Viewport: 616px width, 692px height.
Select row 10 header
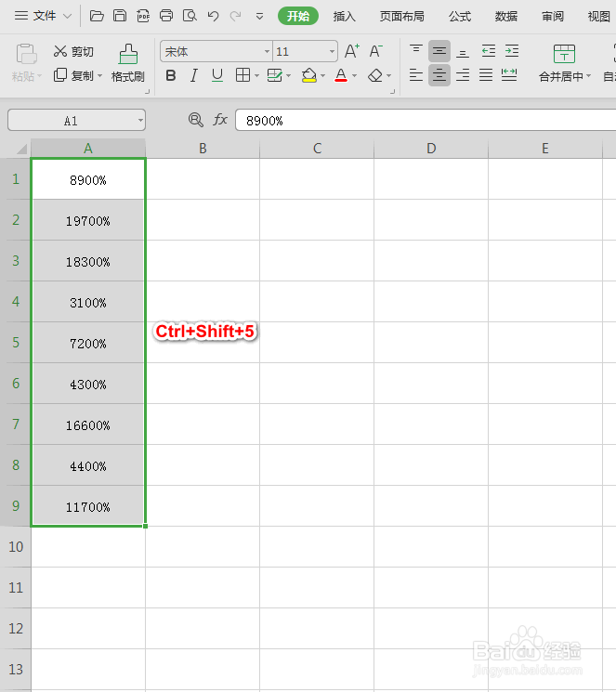[x=16, y=547]
